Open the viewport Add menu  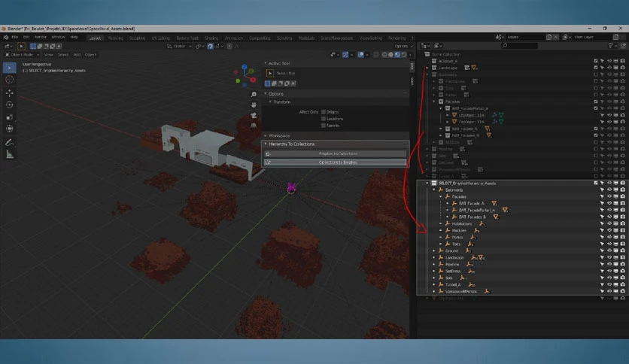[x=77, y=54]
